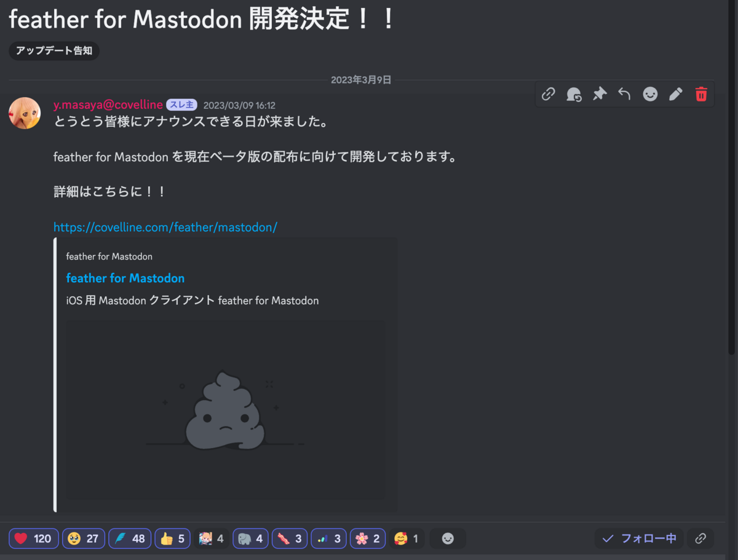Edit the announcement message with the pencil

pos(675,94)
